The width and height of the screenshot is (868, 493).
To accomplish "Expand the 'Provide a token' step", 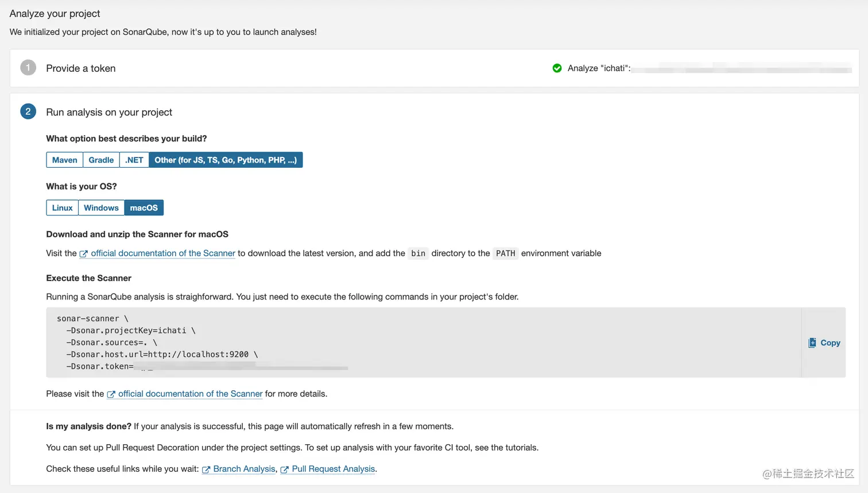I will click(x=81, y=68).
